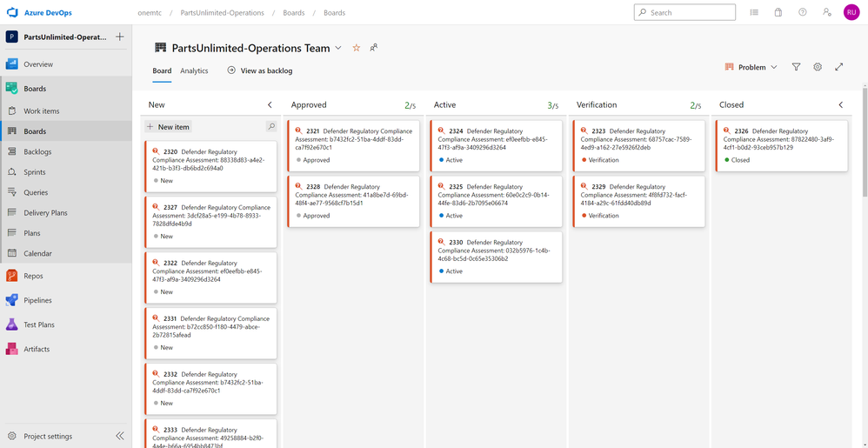Viewport: 868px width, 448px height.
Task: Open work item card 2331
Action: point(210,333)
